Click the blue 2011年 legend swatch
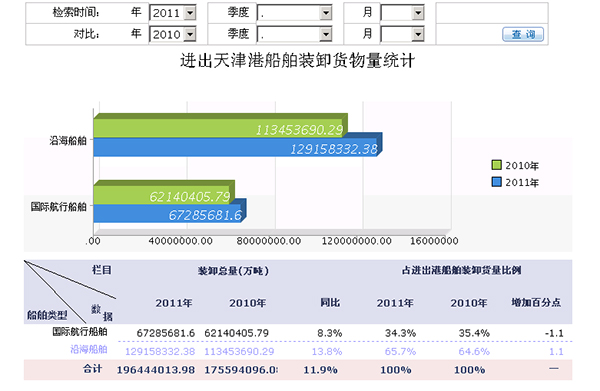 click(496, 182)
